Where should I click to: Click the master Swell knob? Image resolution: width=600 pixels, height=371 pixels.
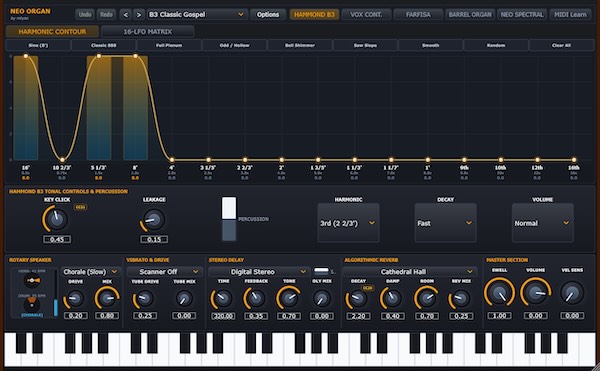point(499,293)
